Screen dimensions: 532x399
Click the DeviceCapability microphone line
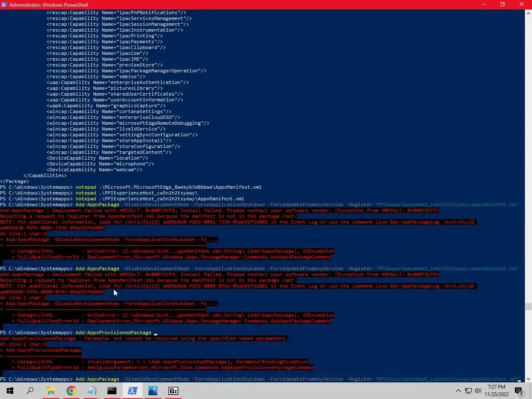pos(100,164)
